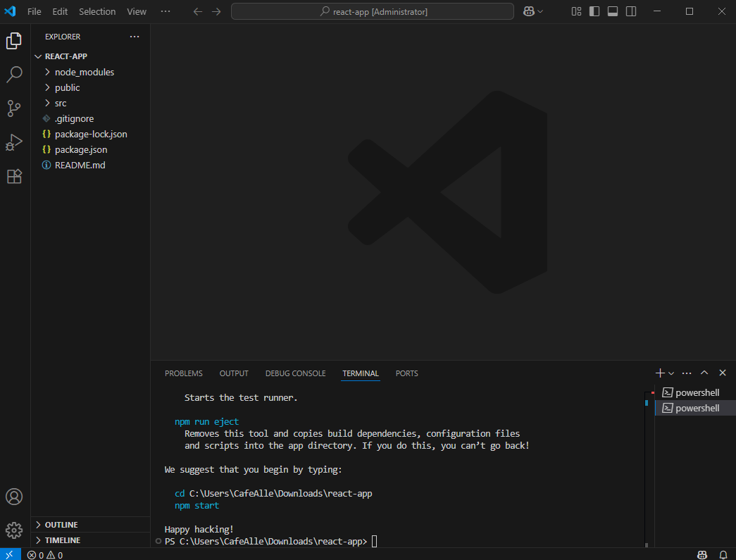
Task: Open remote window indicator in status bar
Action: click(10, 555)
